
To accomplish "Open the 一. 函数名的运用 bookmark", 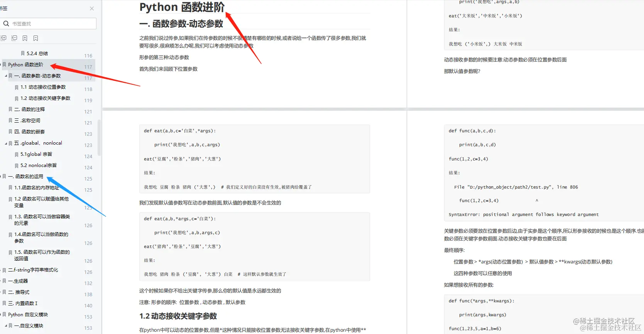I will click(x=25, y=177).
